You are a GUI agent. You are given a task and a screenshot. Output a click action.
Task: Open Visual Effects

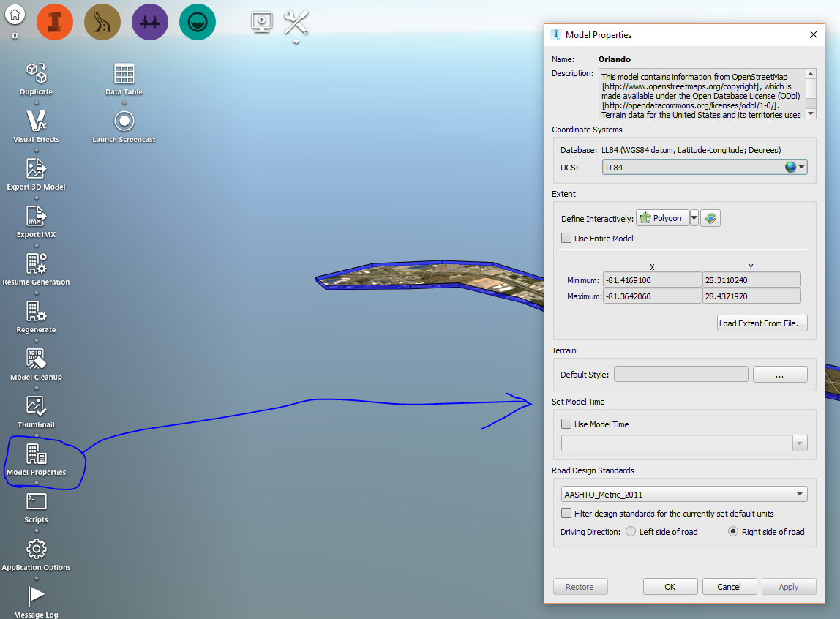coord(36,127)
